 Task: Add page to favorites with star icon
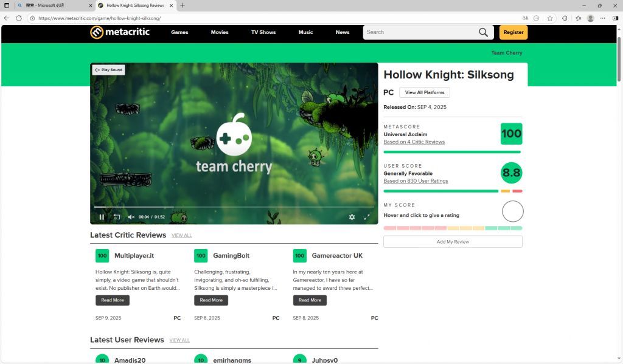550,18
